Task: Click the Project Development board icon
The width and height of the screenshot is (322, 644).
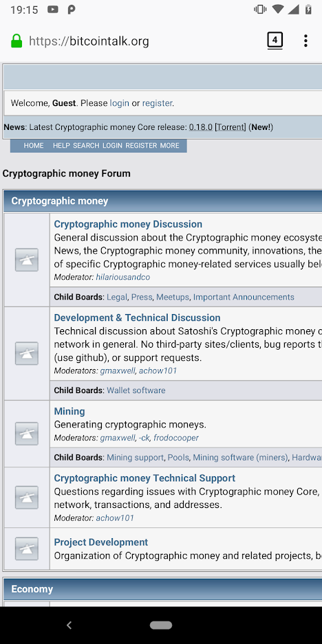Action: click(x=27, y=548)
